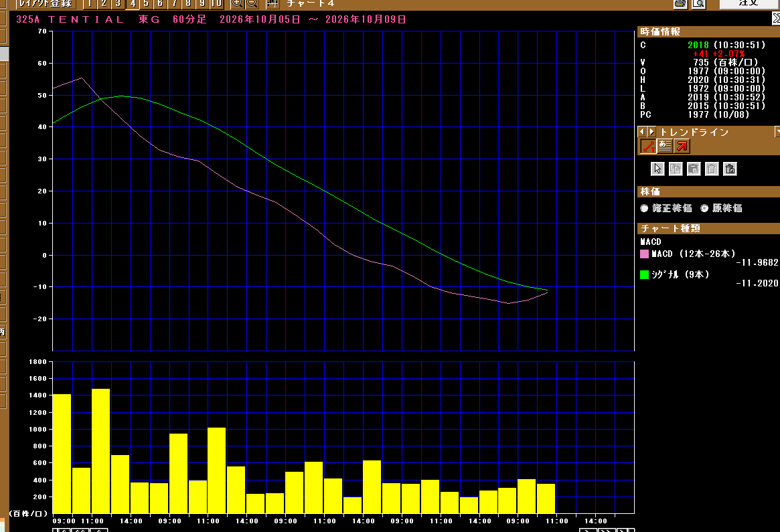Viewport: 780px width, 532px height.
Task: Click the チャート種類 panel header
Action: point(708,228)
